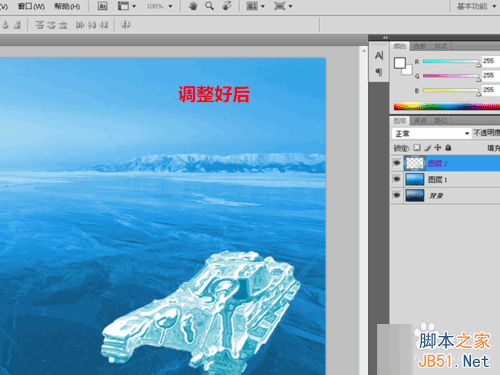Viewport: 500px width, 375px height.
Task: Hide layer 图层 1 with its eye icon
Action: (x=397, y=179)
